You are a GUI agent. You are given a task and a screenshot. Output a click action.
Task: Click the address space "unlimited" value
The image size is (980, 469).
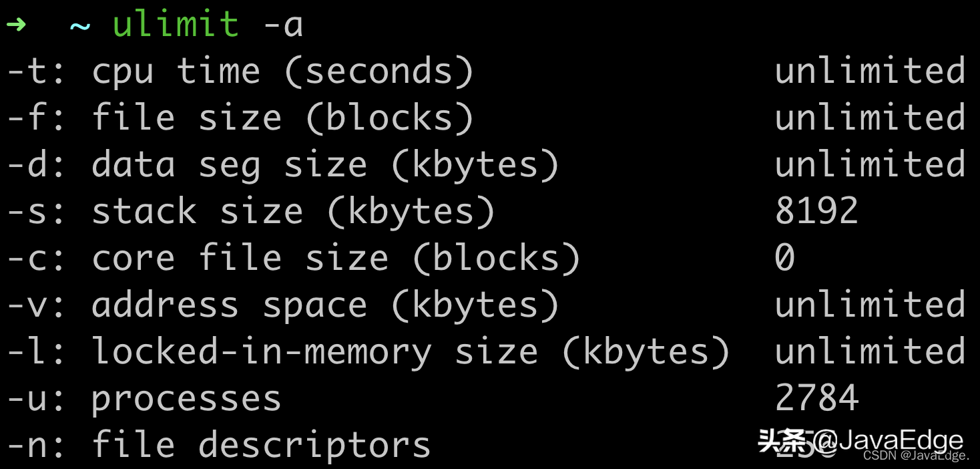point(869,305)
